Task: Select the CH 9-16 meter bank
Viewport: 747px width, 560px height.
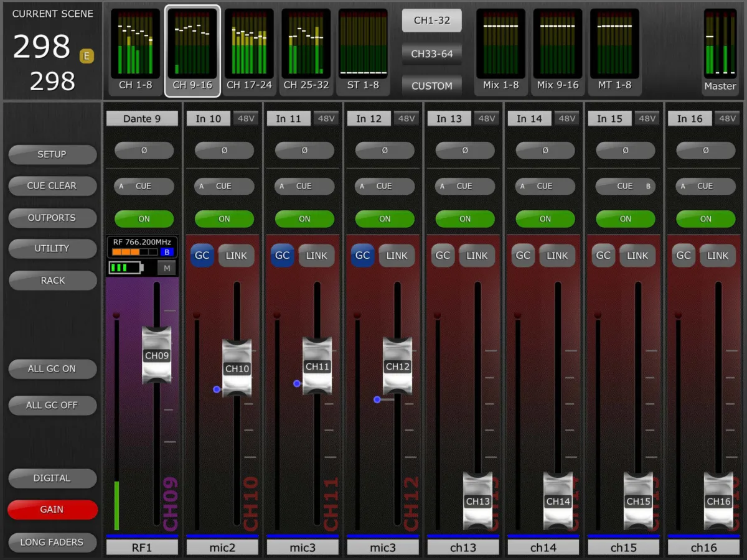Action: pyautogui.click(x=192, y=52)
